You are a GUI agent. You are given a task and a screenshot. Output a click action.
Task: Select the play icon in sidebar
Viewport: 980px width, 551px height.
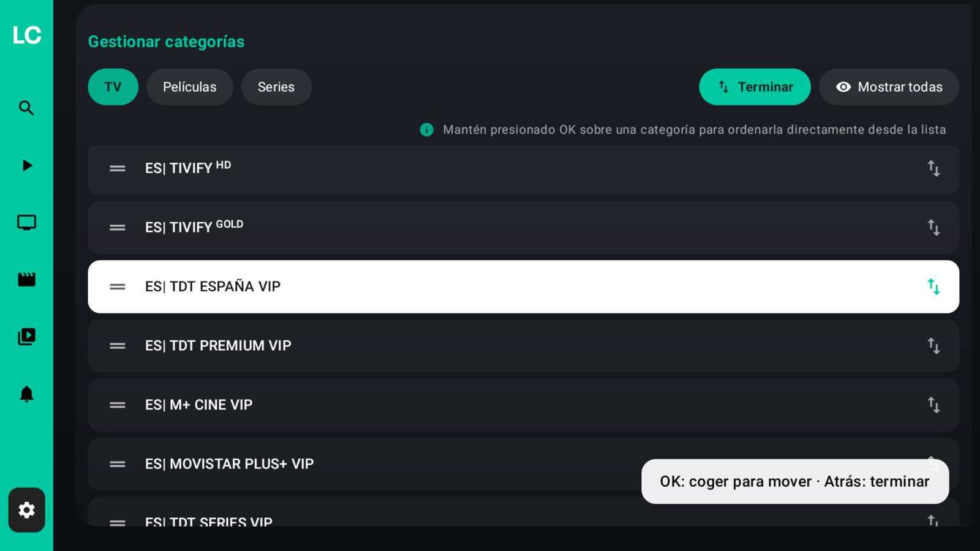pos(26,165)
